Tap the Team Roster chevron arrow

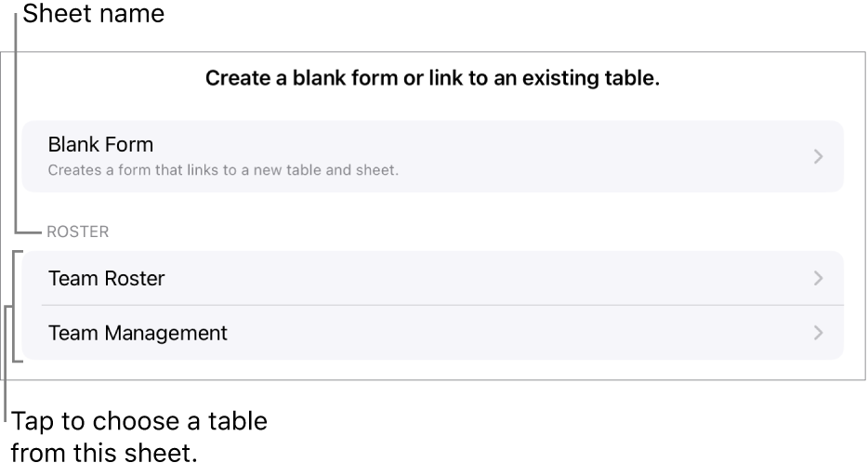(818, 278)
